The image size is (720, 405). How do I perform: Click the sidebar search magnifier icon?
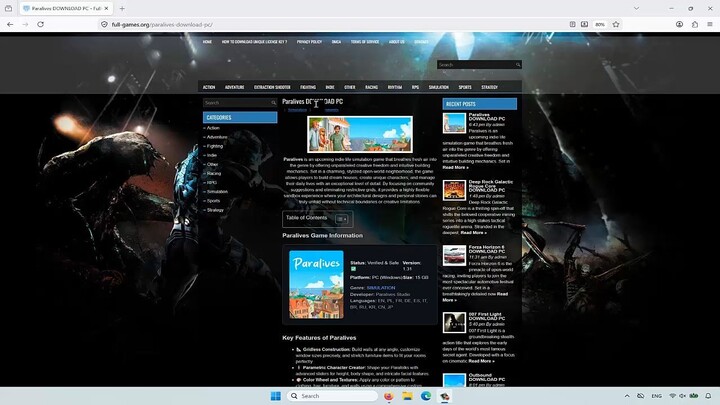273,103
